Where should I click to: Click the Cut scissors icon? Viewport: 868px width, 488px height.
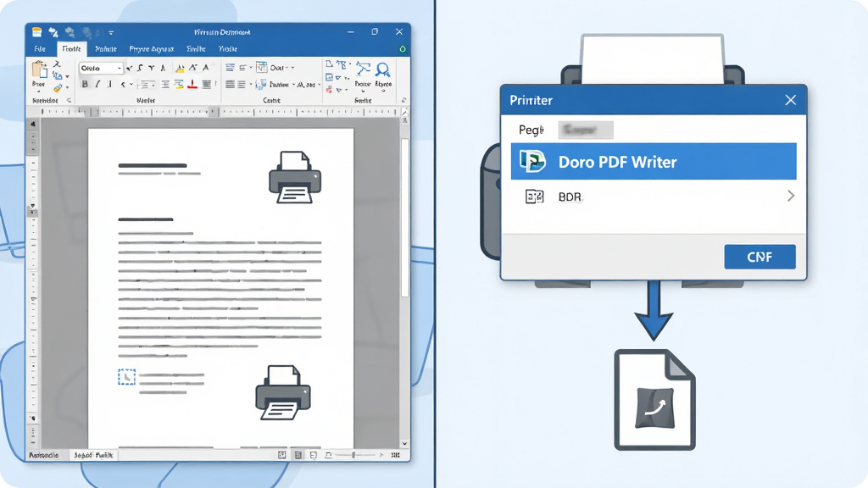click(57, 64)
